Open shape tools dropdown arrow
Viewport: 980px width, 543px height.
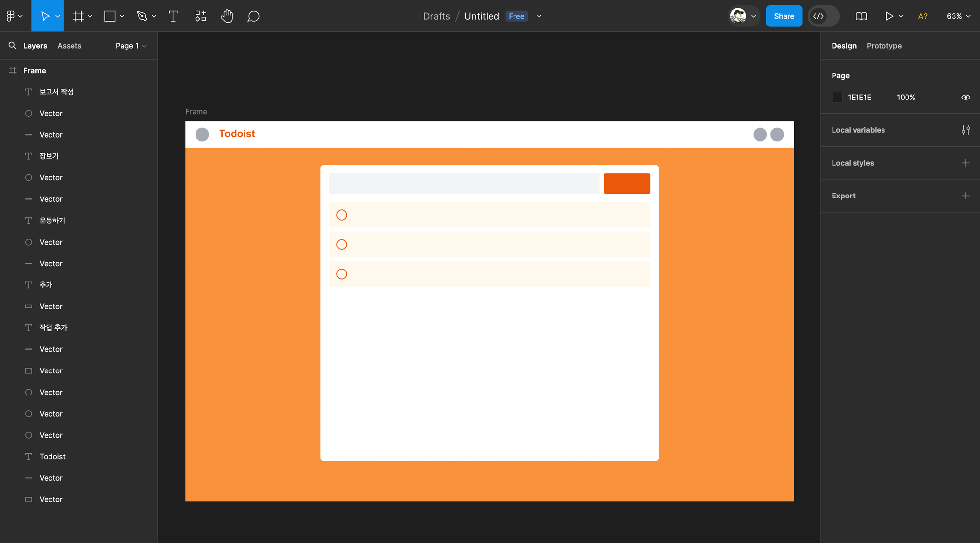pyautogui.click(x=122, y=16)
